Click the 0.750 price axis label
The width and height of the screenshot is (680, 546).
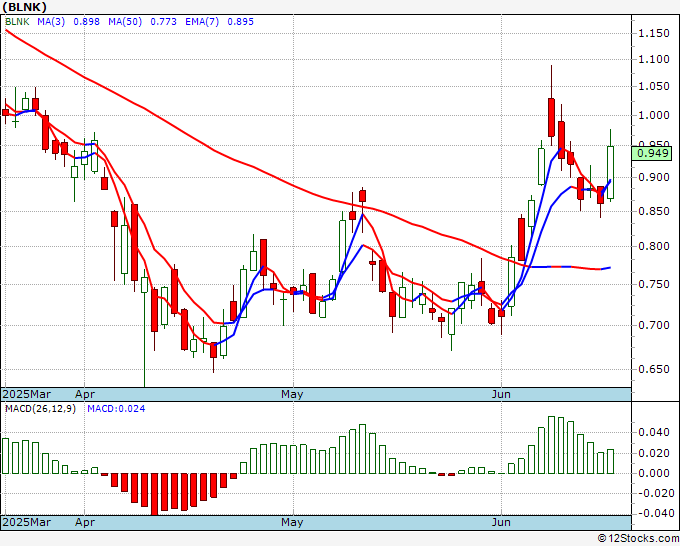pos(654,284)
